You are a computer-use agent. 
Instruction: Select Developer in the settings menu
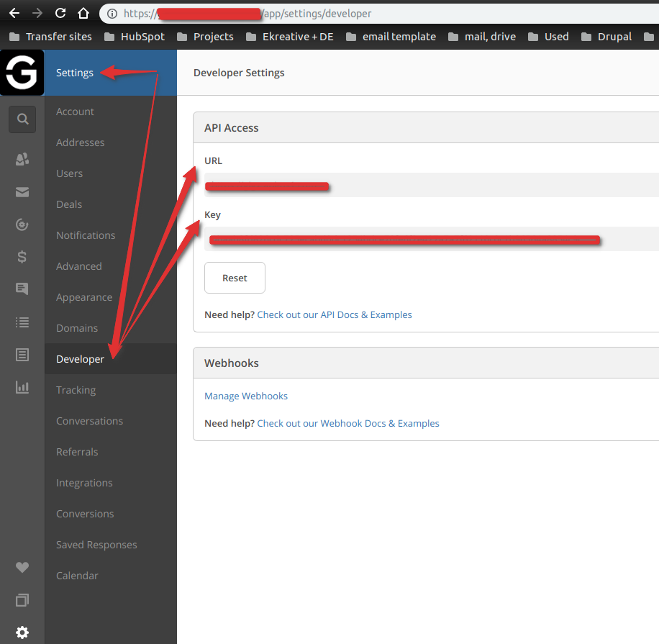(80, 358)
